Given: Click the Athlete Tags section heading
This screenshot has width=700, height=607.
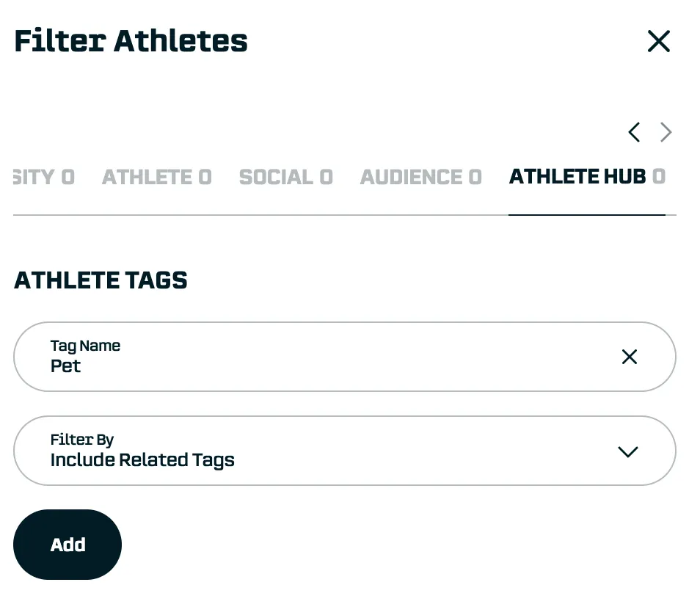Looking at the screenshot, I should pyautogui.click(x=101, y=280).
